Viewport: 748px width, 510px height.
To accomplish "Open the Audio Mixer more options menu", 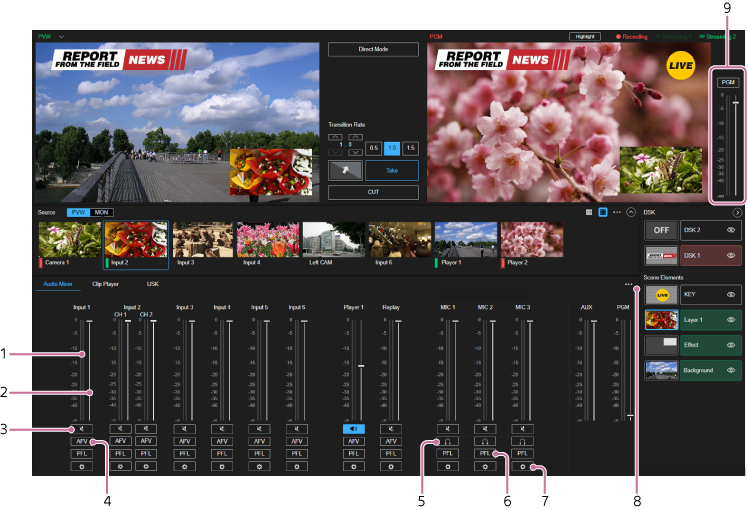I will pos(628,284).
